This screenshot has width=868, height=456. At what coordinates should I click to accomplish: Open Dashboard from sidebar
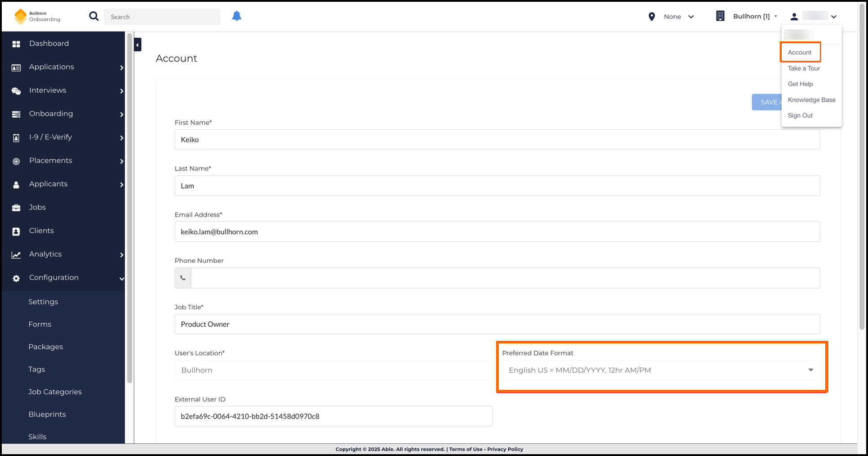point(49,44)
